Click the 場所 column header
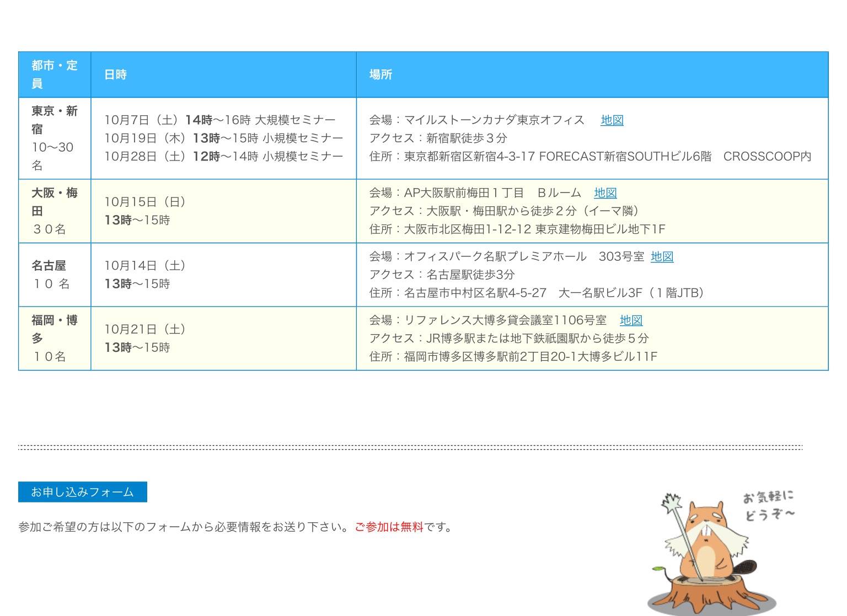 pyautogui.click(x=380, y=74)
